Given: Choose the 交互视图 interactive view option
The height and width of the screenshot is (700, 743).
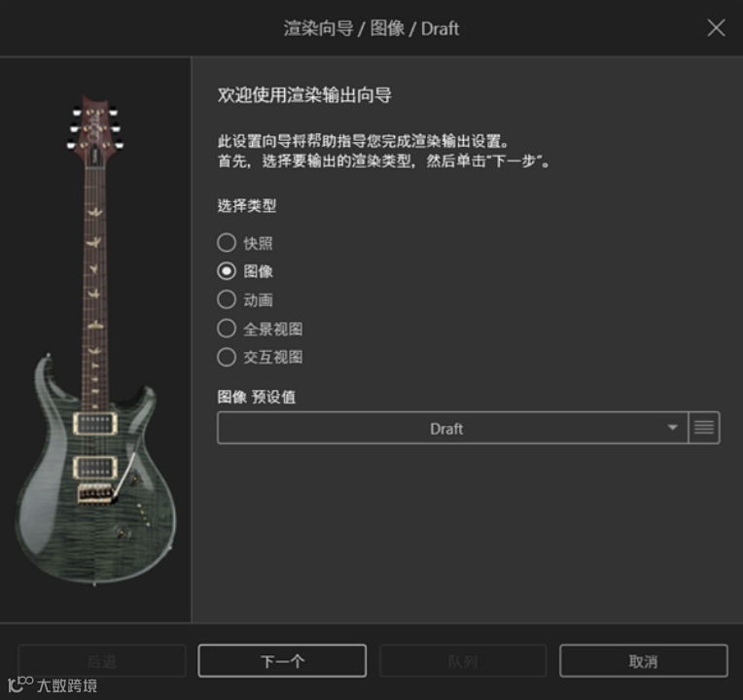Looking at the screenshot, I should click(227, 357).
